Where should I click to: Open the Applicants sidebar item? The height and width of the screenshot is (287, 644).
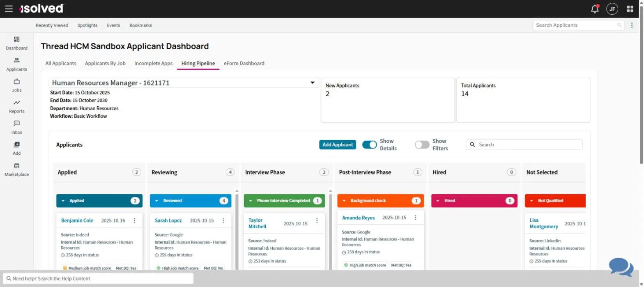(x=16, y=64)
